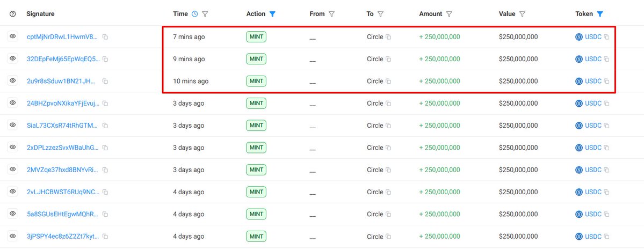View details eye icon for 2u9r8sSduw1BN21JH row
The width and height of the screenshot is (644, 250).
tap(13, 80)
